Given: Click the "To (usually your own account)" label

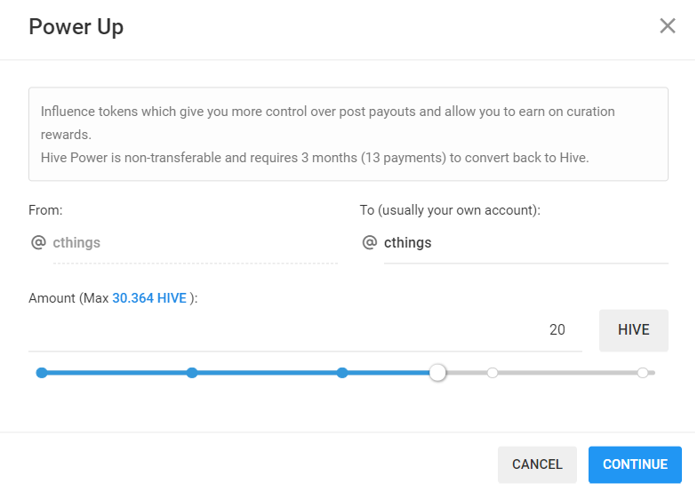Looking at the screenshot, I should pos(450,210).
